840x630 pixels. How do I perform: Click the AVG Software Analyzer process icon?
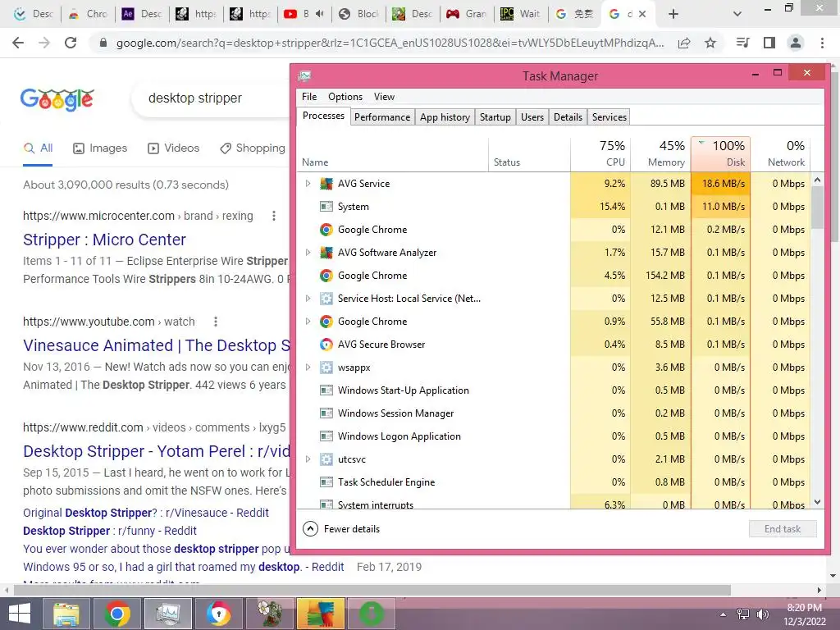(326, 253)
